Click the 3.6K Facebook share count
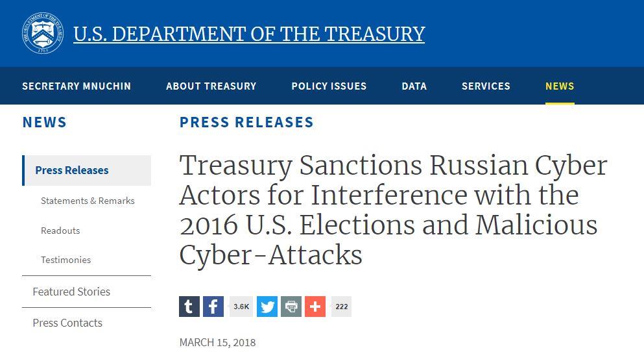 [241, 307]
